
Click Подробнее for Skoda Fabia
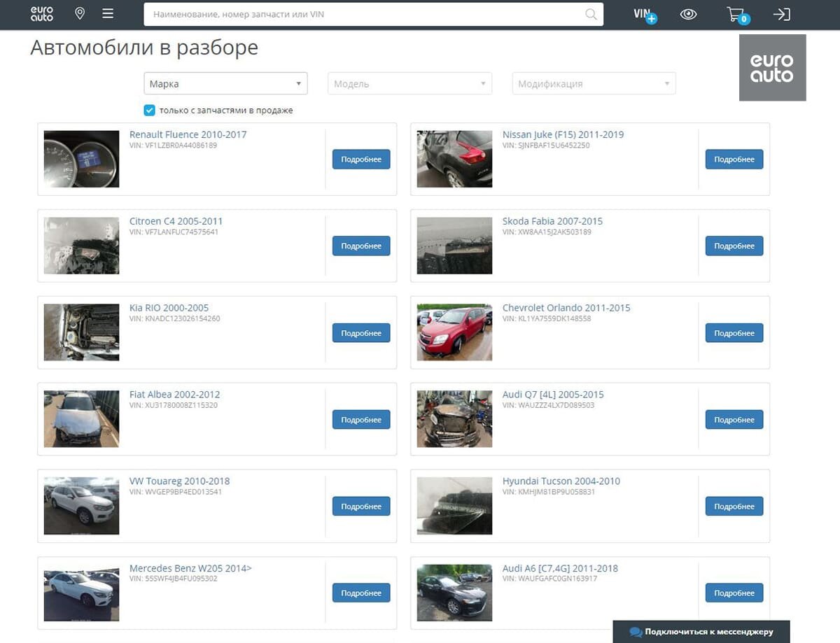pyautogui.click(x=734, y=246)
